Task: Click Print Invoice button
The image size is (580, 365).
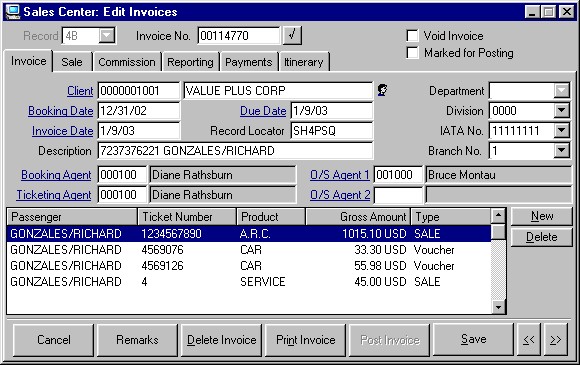Action: click(x=306, y=339)
